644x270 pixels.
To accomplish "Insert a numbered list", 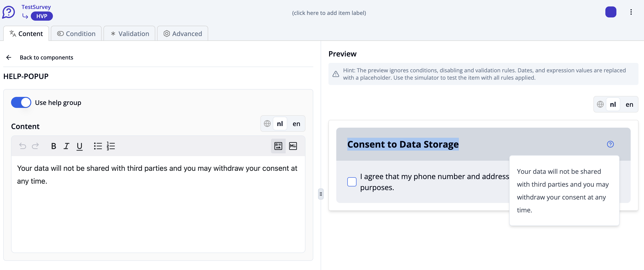I will pos(111,146).
